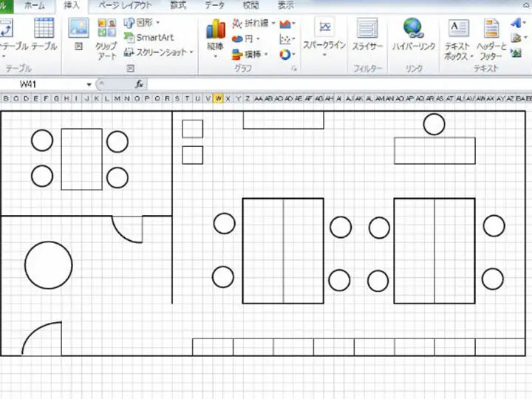The image size is (532, 399).
Task: Expand the Shapes (図形) dropdown
Action: coord(141,22)
